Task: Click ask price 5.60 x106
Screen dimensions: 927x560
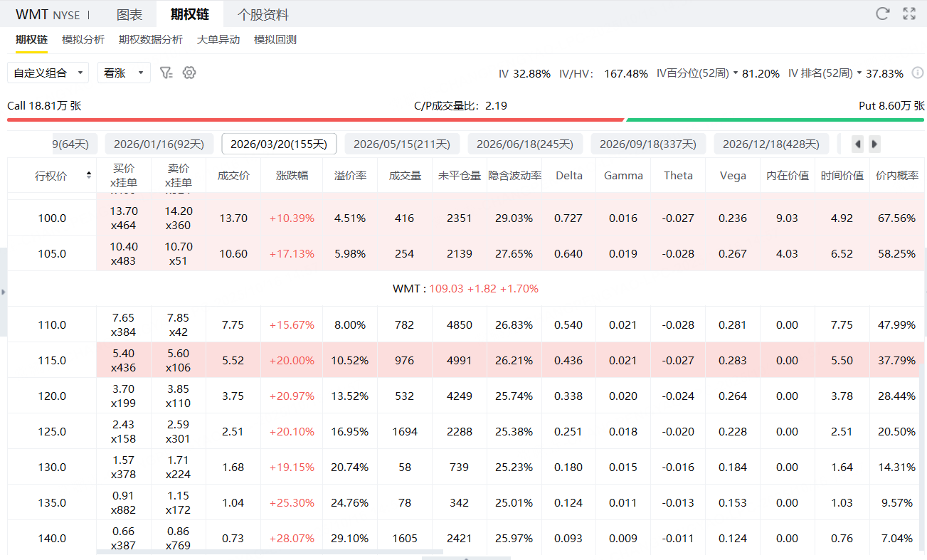Action: pos(179,360)
